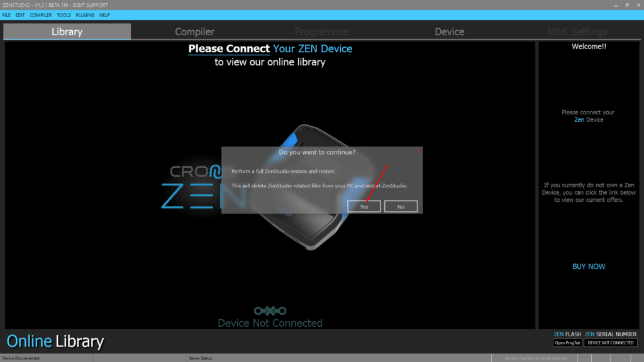Image resolution: width=644 pixels, height=362 pixels.
Task: Switch to the Compiler tab
Action: click(195, 31)
